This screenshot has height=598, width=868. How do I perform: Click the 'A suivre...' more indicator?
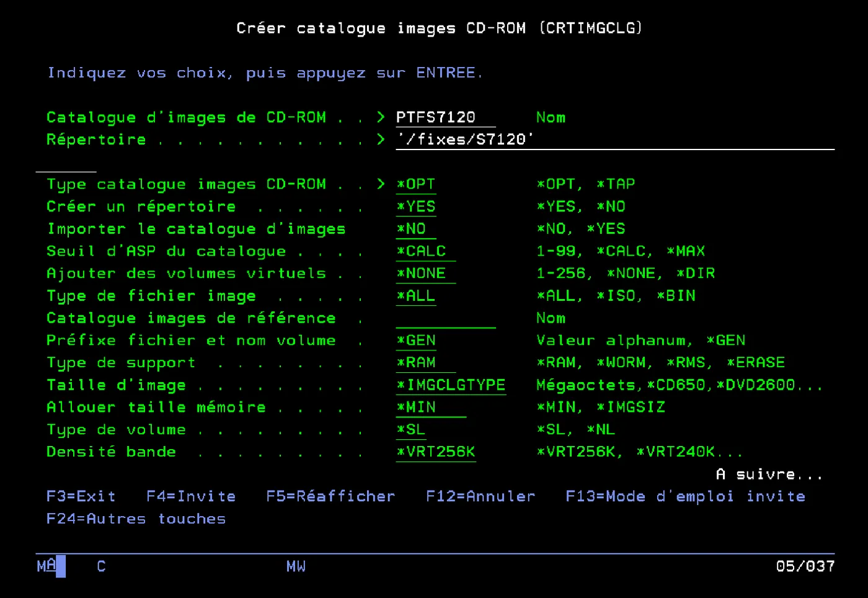tap(769, 475)
